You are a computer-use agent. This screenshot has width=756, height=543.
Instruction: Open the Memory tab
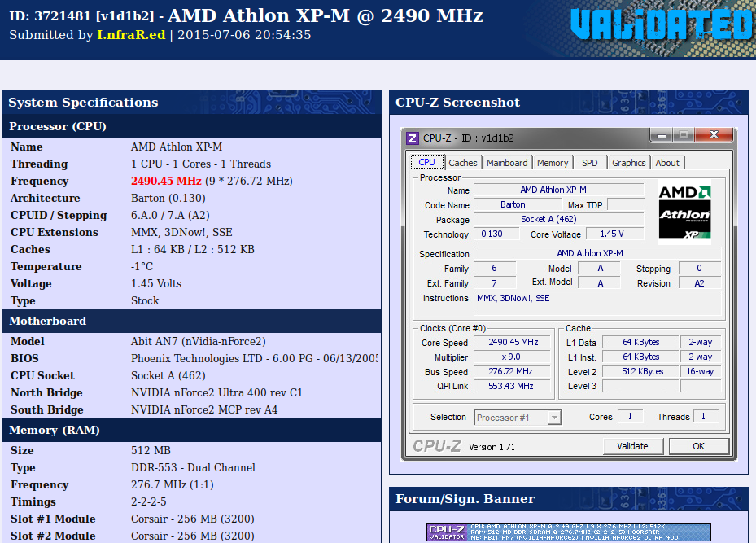point(553,163)
